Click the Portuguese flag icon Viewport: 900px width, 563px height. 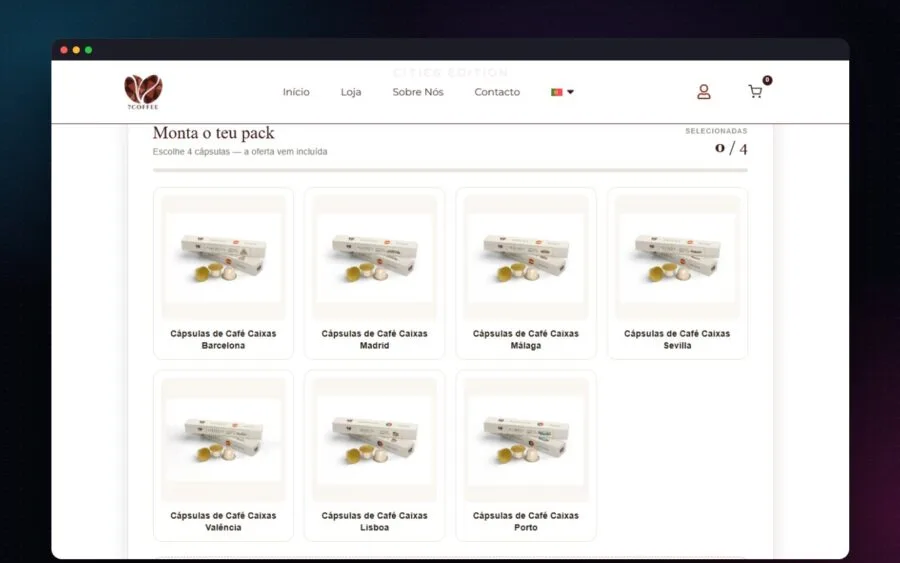(556, 92)
